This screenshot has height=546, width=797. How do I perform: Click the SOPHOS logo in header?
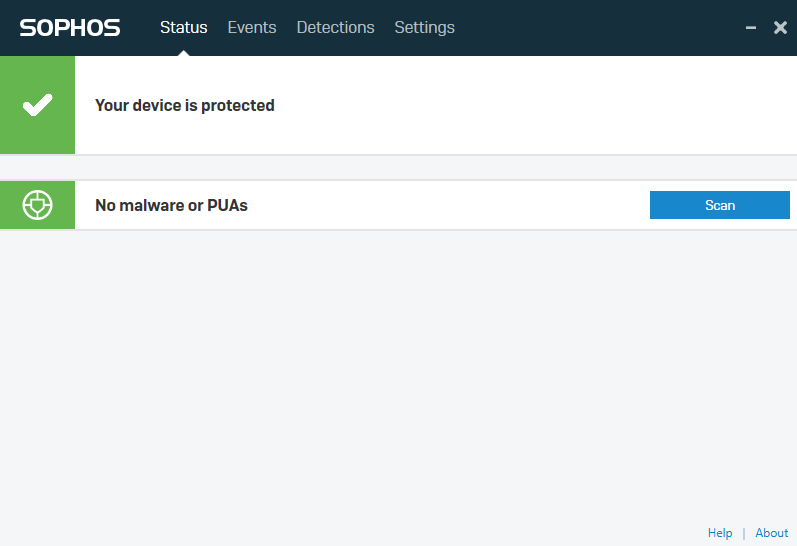(x=70, y=28)
